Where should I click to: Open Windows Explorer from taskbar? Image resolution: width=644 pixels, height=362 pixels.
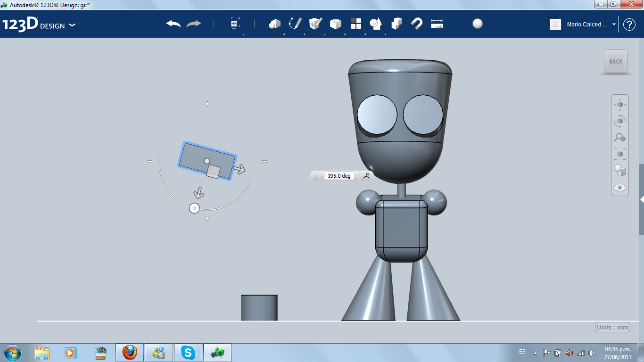click(x=42, y=353)
